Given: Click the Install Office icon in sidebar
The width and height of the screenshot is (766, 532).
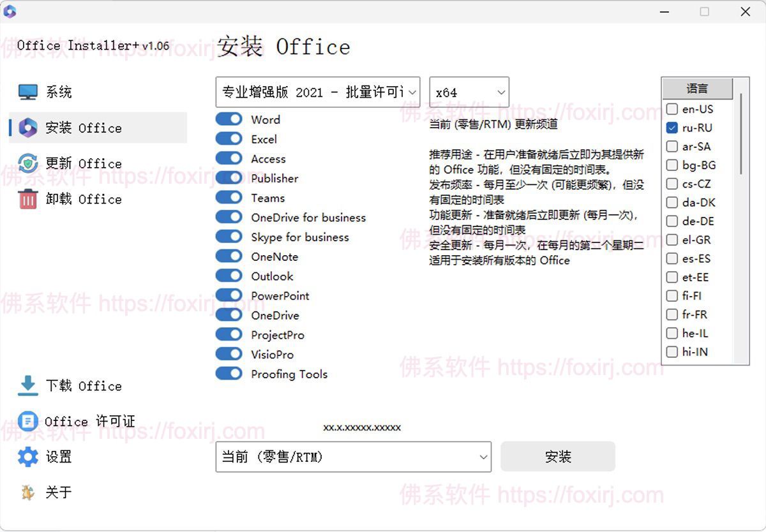Looking at the screenshot, I should tap(28, 128).
